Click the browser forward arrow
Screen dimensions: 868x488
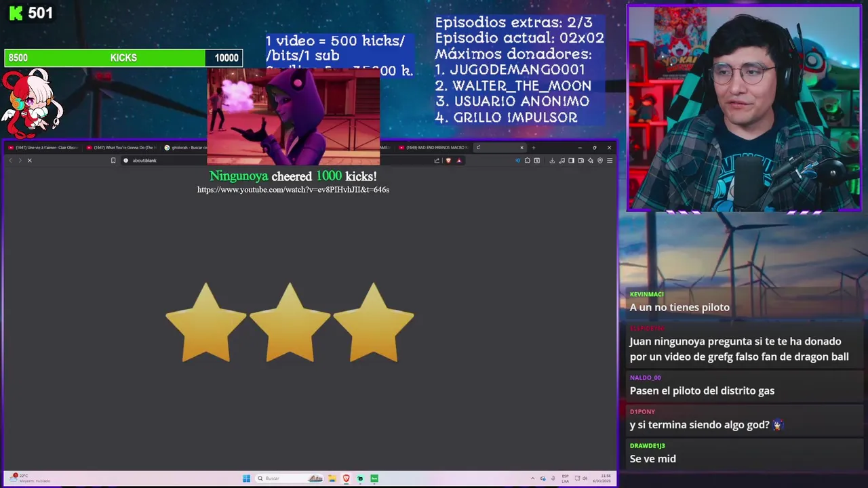(x=20, y=161)
